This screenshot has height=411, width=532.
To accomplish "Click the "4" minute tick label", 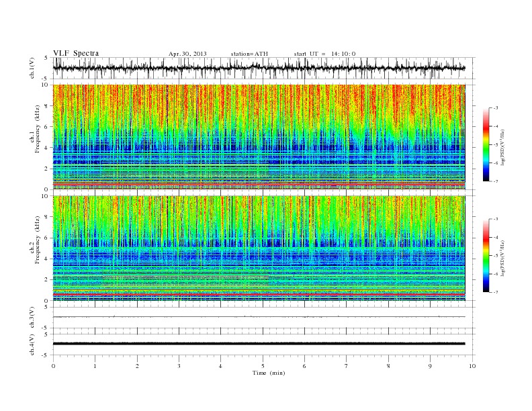I will (x=220, y=366).
